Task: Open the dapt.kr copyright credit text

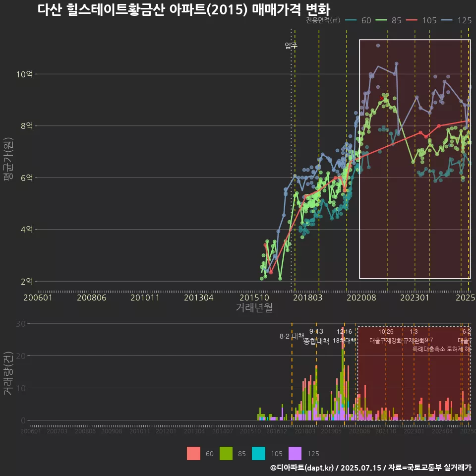Action: (x=302, y=468)
